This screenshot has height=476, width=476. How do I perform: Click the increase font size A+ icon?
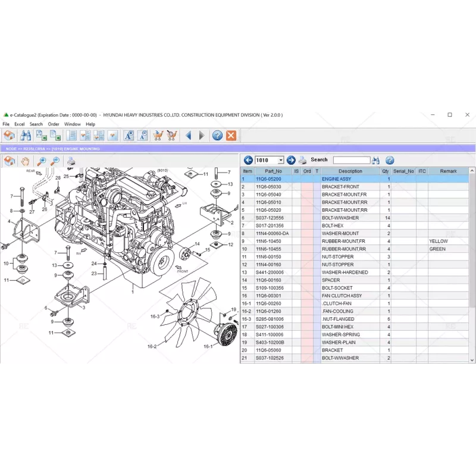129,136
